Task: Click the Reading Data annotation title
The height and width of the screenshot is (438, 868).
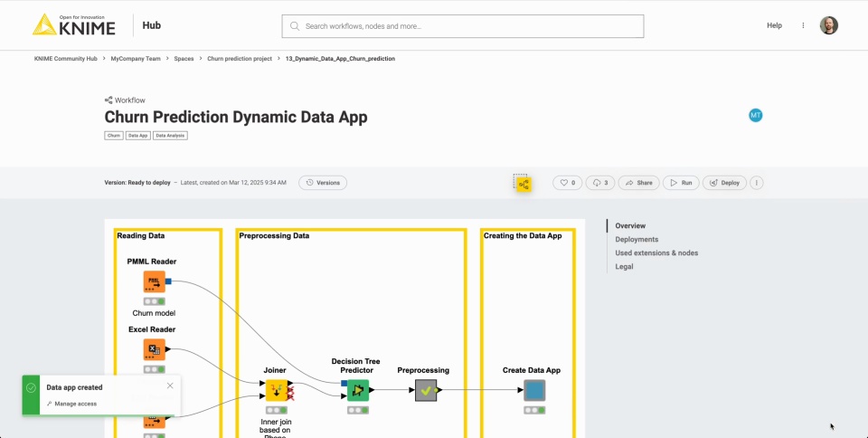Action: pos(141,236)
